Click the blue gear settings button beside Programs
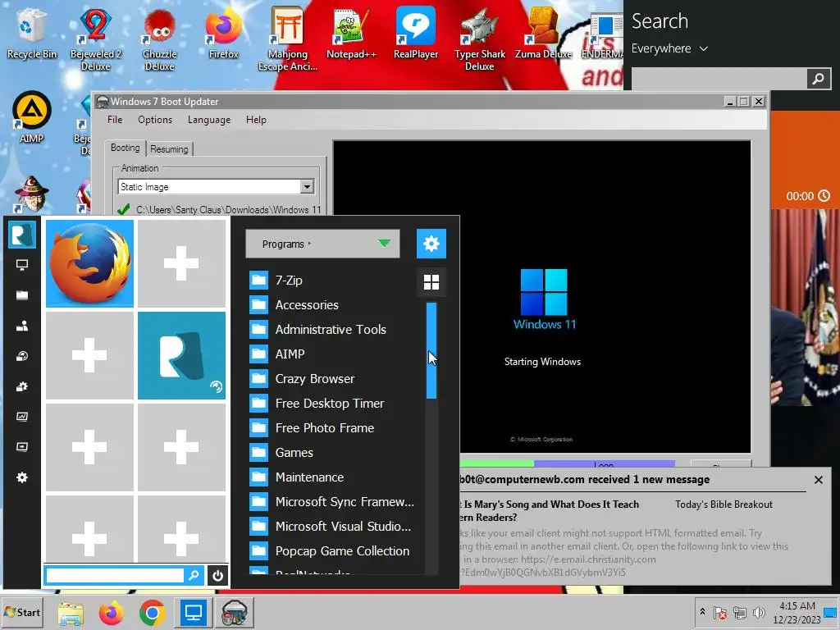 coord(431,244)
